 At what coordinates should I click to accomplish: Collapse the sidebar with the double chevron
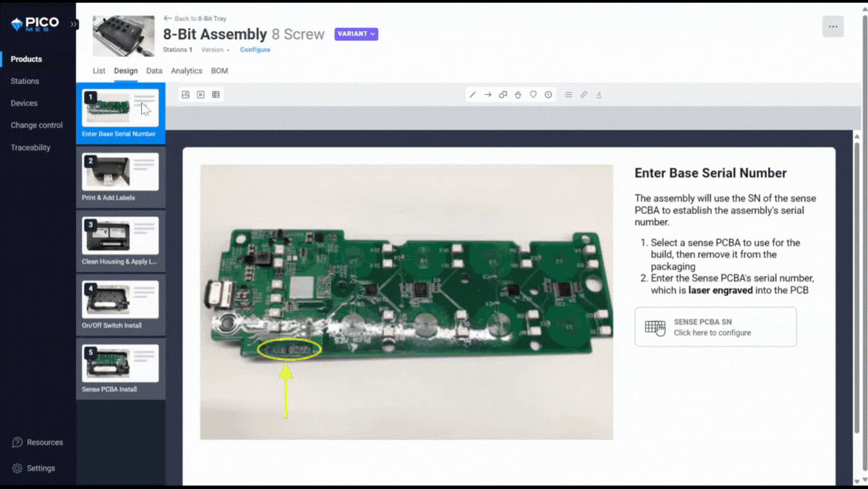pyautogui.click(x=73, y=24)
